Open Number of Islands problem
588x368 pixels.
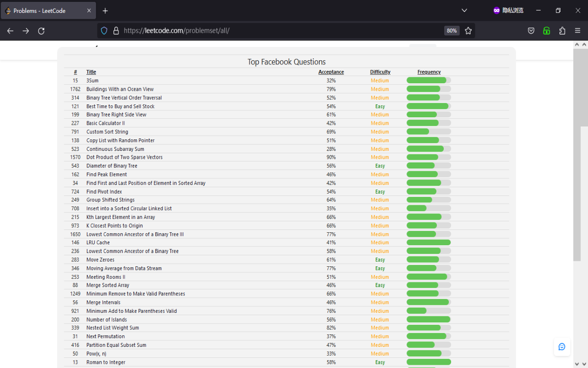(107, 320)
